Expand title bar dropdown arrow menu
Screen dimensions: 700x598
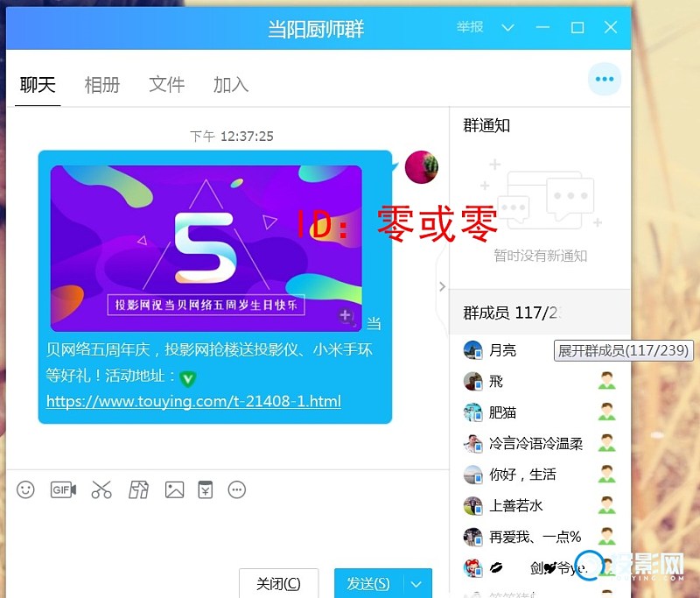(507, 28)
